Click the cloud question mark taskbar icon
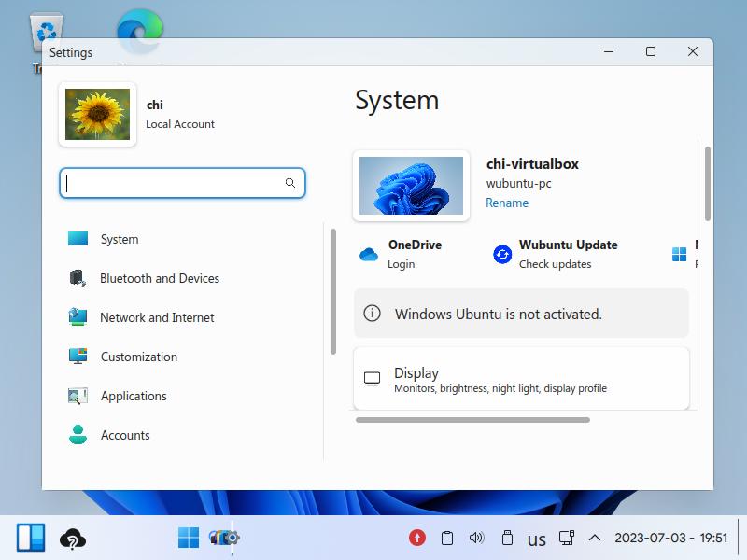747x560 pixels. (x=73, y=539)
